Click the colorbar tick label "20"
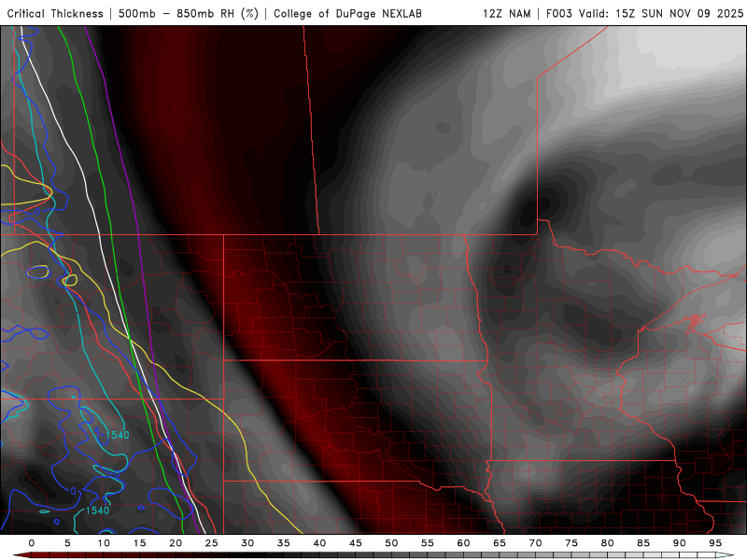747x560 pixels. [176, 543]
